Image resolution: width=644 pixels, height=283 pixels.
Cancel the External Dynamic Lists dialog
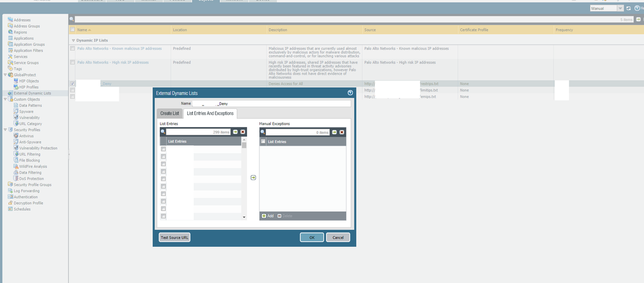click(x=338, y=237)
